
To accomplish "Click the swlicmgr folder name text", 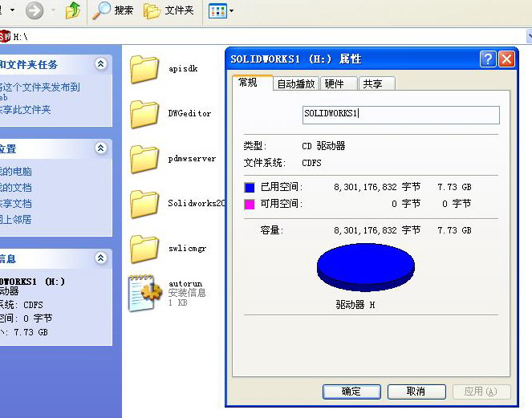I will point(187,249).
